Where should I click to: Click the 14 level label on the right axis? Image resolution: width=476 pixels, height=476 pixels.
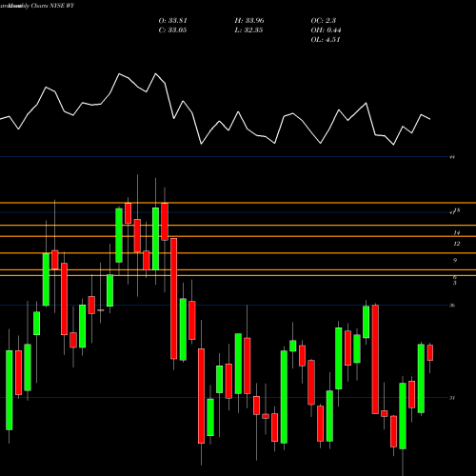click(456, 233)
